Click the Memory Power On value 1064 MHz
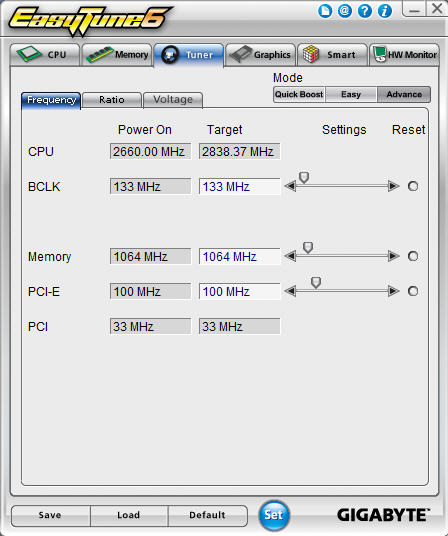The width and height of the screenshot is (448, 536). click(150, 256)
